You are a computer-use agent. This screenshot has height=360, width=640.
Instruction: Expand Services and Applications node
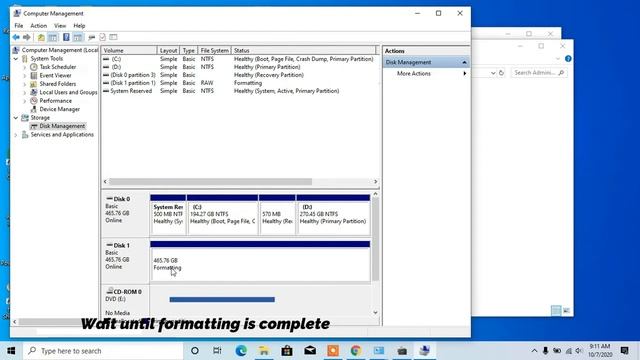tap(16, 135)
